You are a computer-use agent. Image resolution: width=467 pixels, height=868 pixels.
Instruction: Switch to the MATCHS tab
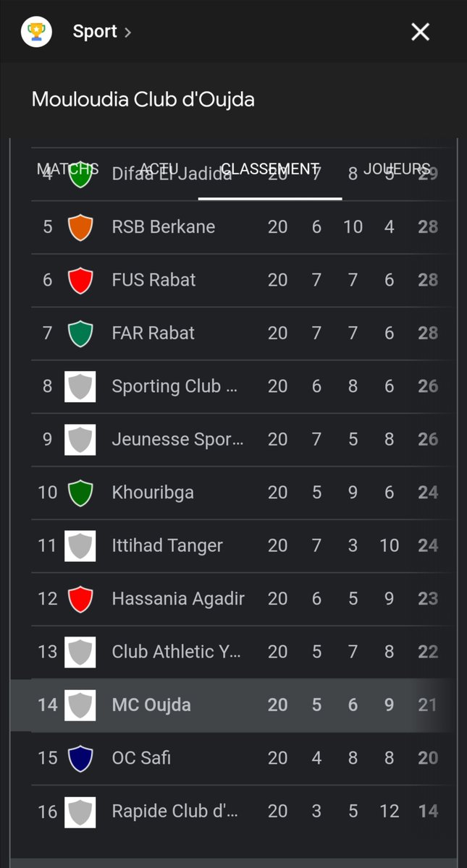click(68, 169)
